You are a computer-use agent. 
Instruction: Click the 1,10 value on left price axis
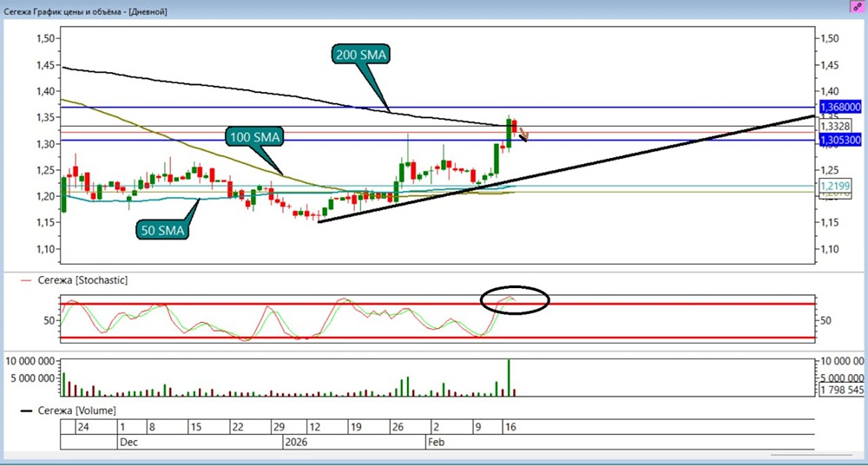pos(45,249)
